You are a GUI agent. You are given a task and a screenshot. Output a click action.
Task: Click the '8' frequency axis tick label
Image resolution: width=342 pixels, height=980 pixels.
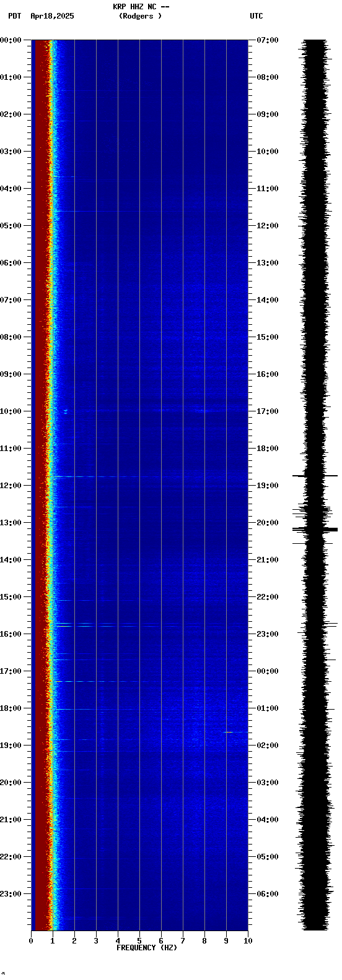coord(204,941)
